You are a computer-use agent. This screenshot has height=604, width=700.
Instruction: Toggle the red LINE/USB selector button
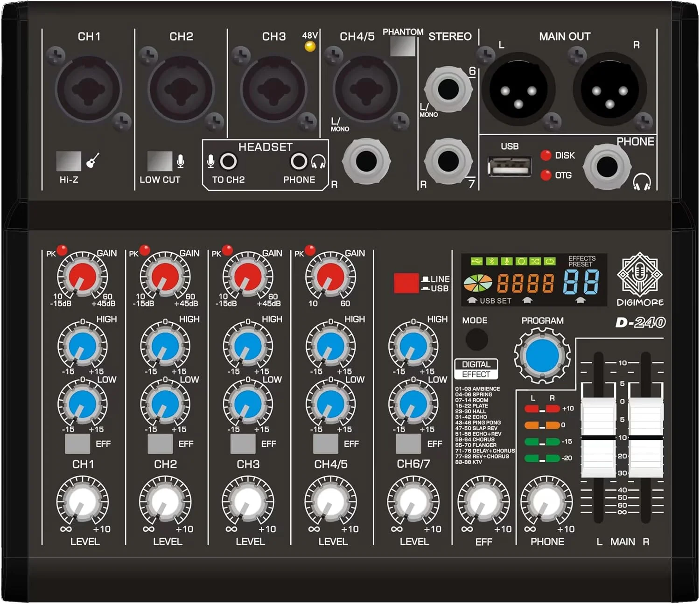(406, 283)
